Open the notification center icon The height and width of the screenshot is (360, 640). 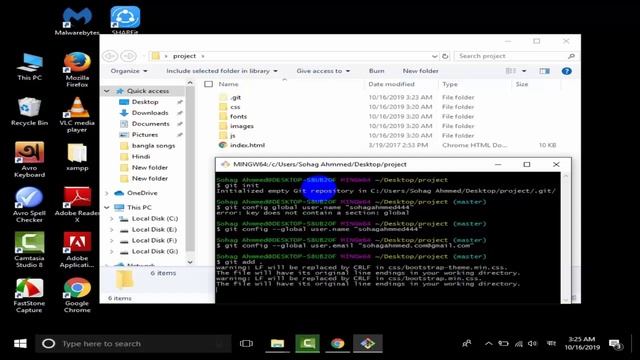tap(615, 344)
